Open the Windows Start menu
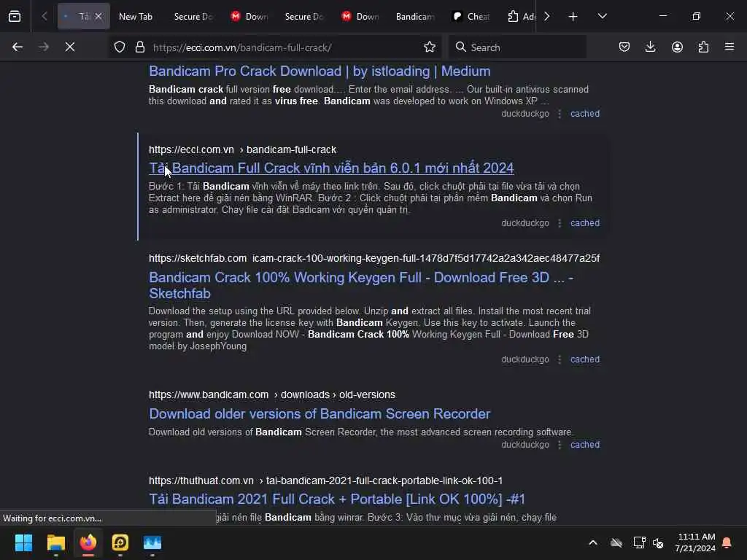The image size is (747, 560). tap(23, 542)
